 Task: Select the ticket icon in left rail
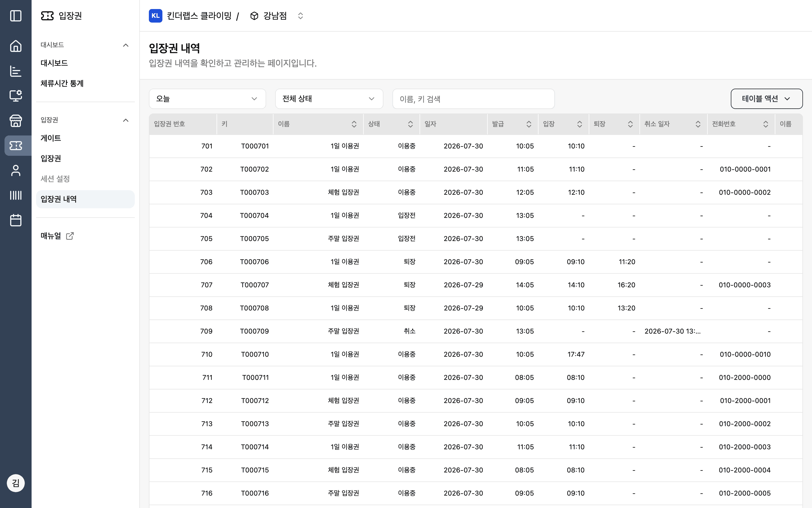[x=16, y=145]
